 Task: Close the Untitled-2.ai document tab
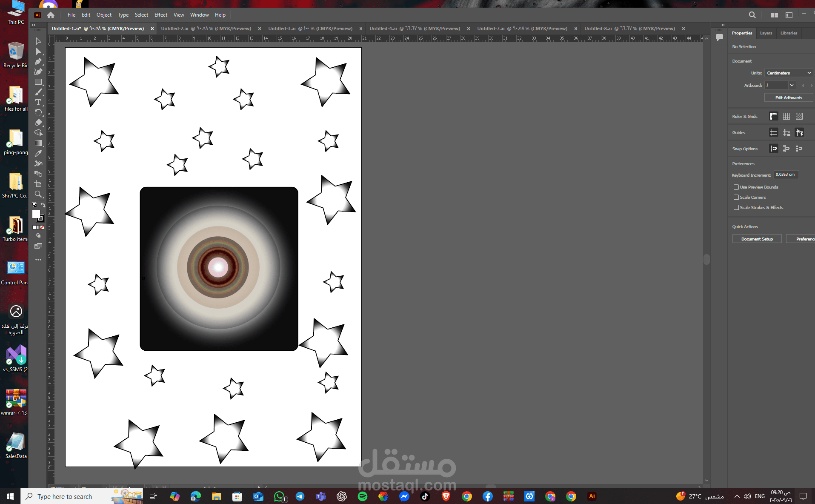pyautogui.click(x=260, y=29)
